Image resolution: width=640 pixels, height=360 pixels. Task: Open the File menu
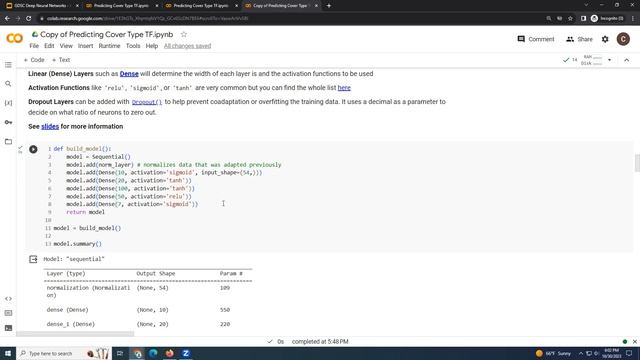34,46
